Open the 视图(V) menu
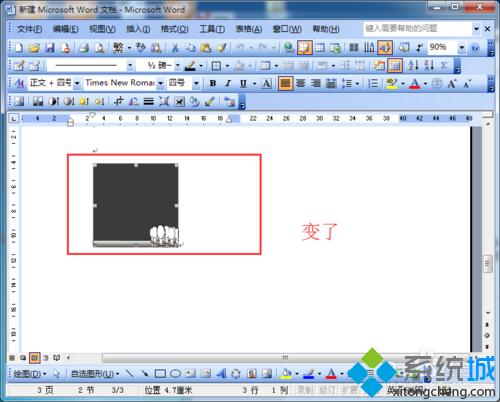The height and width of the screenshot is (402, 500). [x=102, y=29]
